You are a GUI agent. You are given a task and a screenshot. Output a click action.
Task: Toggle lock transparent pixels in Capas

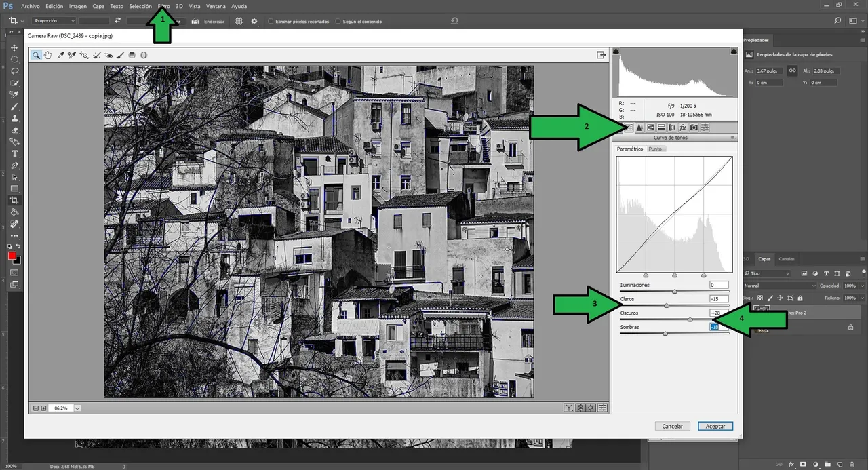click(760, 298)
